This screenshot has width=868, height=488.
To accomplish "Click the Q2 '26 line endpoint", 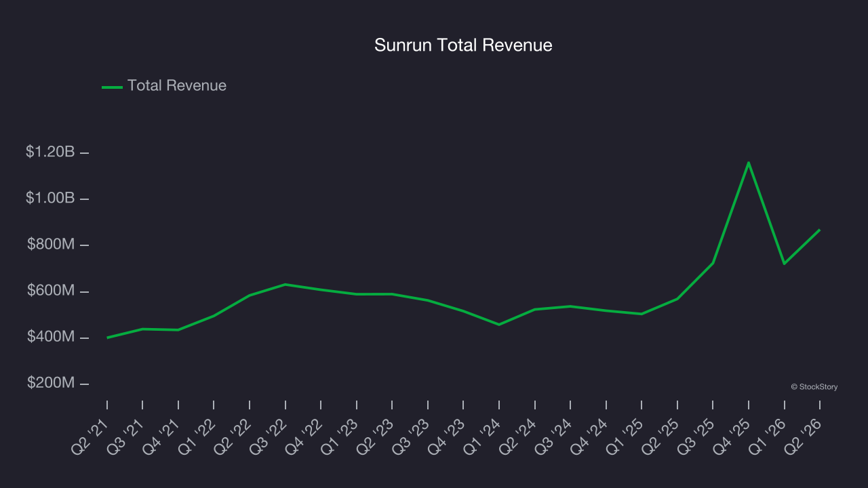I will tap(820, 230).
